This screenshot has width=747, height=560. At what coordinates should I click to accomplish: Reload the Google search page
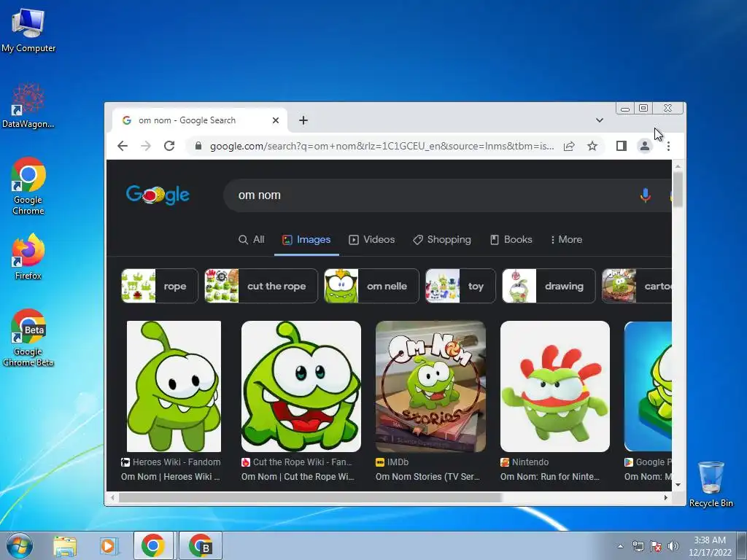coord(169,146)
